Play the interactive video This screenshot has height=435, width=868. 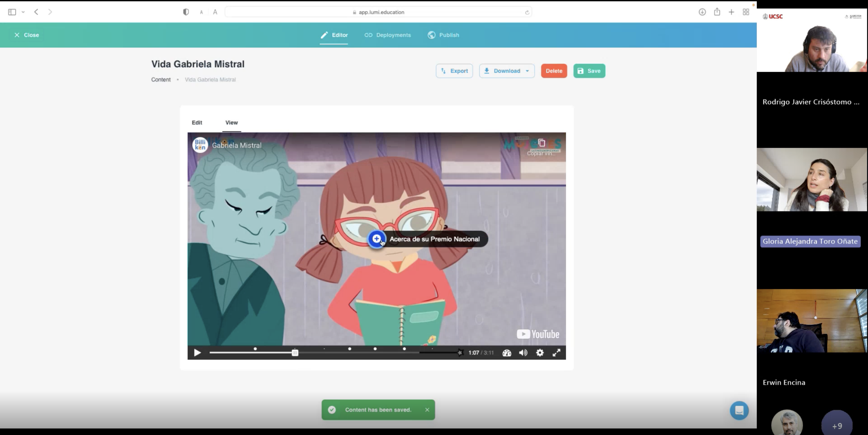click(197, 353)
